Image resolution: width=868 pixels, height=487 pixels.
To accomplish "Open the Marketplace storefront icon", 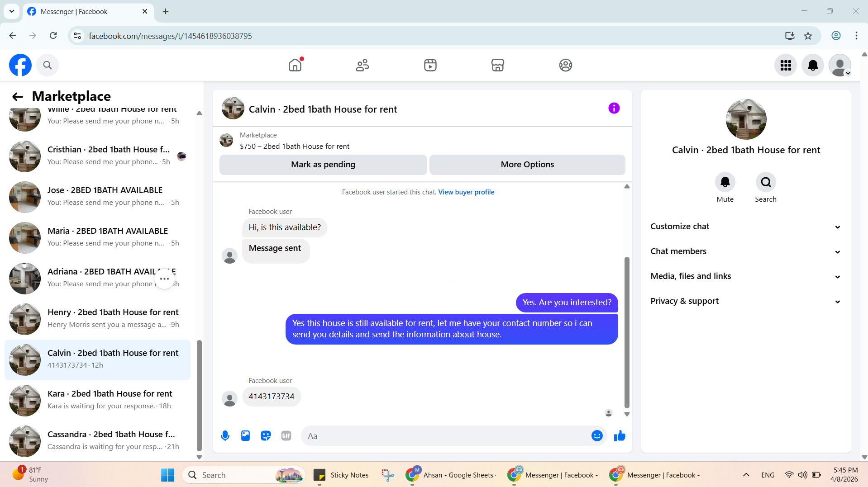I will pyautogui.click(x=498, y=65).
